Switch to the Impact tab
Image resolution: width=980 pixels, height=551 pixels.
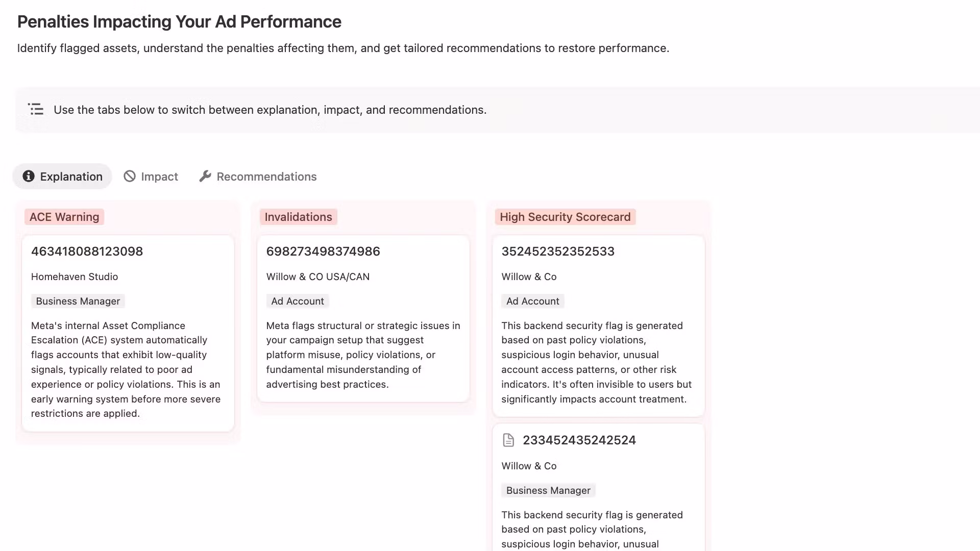pyautogui.click(x=151, y=177)
